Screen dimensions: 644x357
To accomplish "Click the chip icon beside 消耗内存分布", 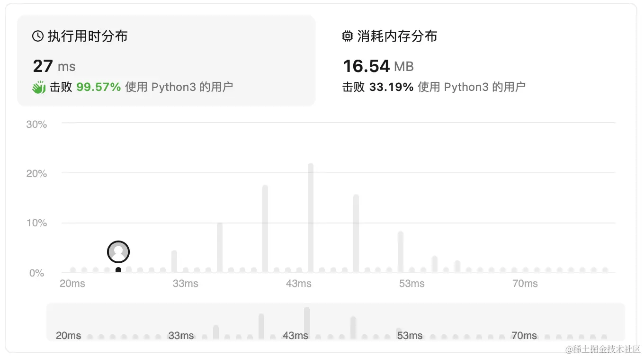I will point(348,36).
